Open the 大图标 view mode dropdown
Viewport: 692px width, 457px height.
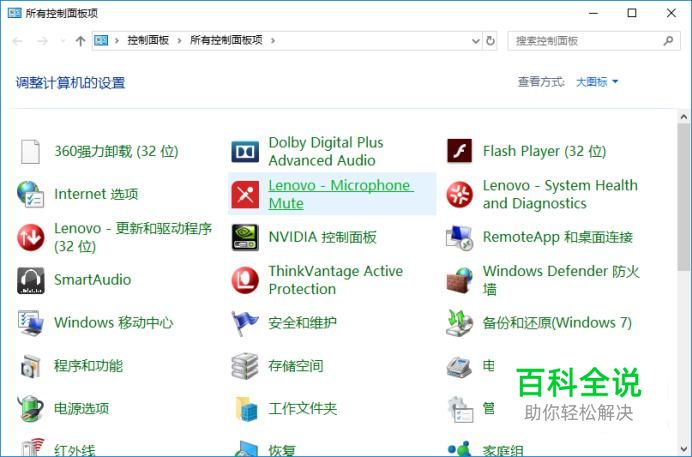(597, 82)
